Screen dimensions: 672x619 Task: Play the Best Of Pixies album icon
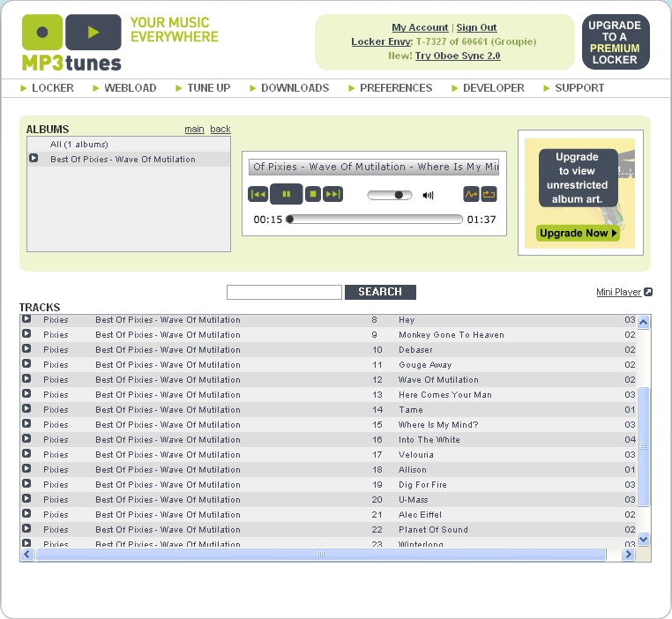[34, 158]
